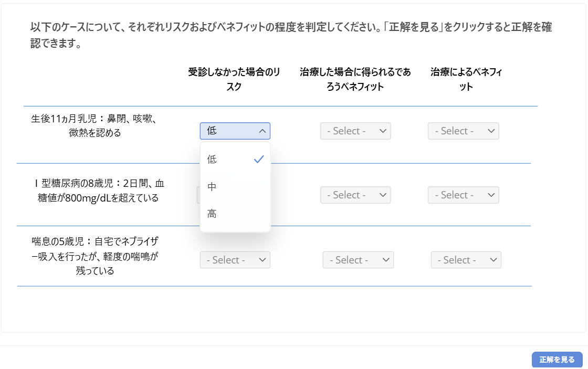Choose 高 from the open dropdown list
This screenshot has width=588, height=369.
click(x=235, y=214)
